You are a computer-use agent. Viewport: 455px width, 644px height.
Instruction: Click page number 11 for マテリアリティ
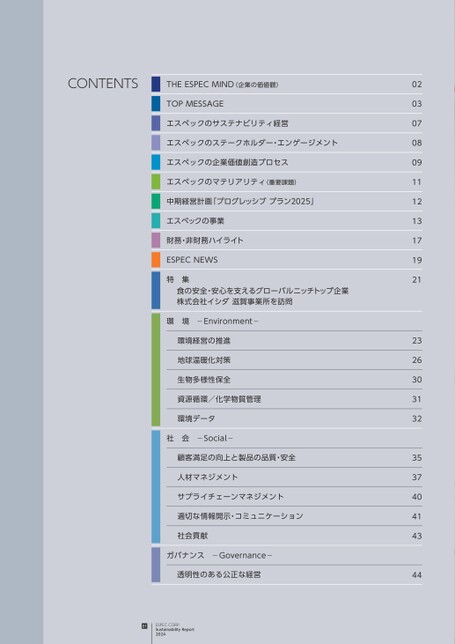tap(417, 182)
